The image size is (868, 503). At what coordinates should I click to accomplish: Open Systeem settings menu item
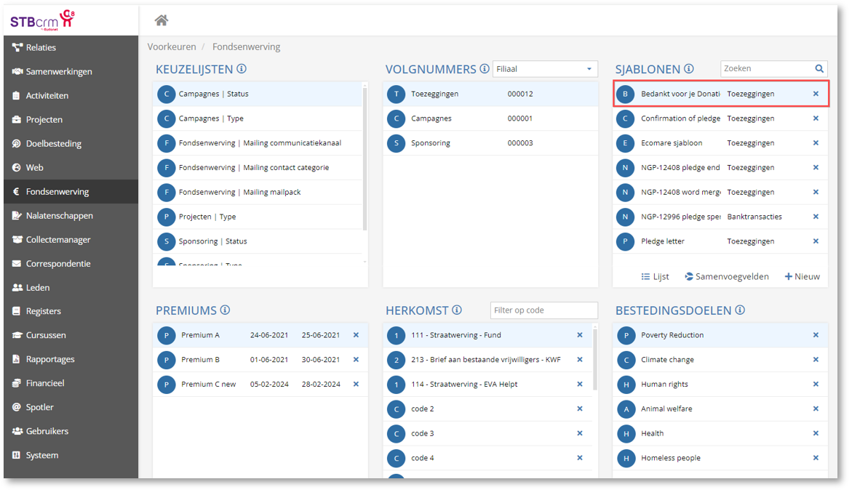[71, 456]
